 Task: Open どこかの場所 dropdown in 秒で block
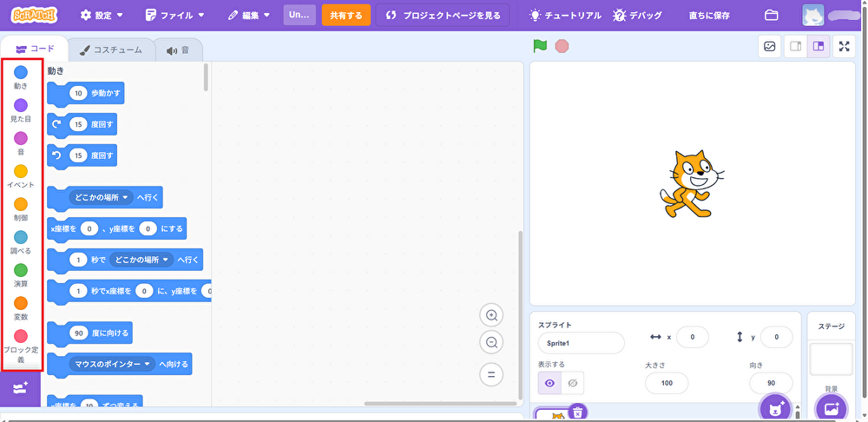tap(141, 259)
